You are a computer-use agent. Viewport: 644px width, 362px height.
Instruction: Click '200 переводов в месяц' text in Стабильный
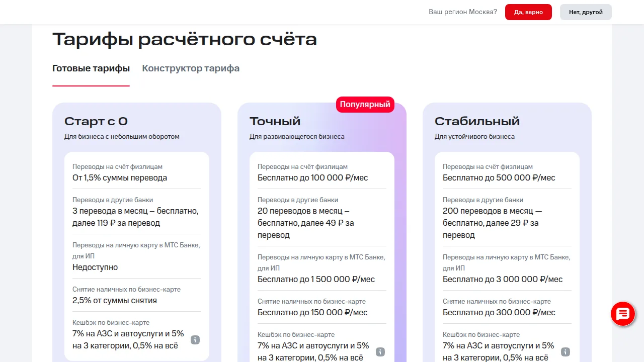488,211
